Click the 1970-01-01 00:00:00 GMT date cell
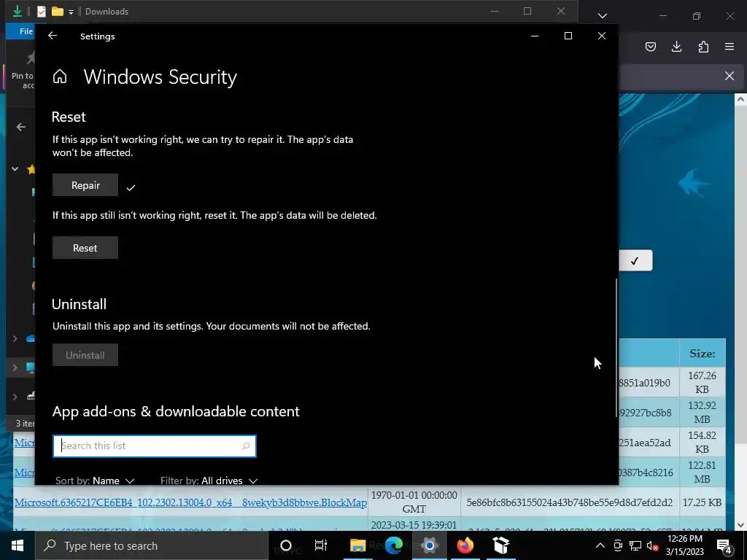 (414, 502)
